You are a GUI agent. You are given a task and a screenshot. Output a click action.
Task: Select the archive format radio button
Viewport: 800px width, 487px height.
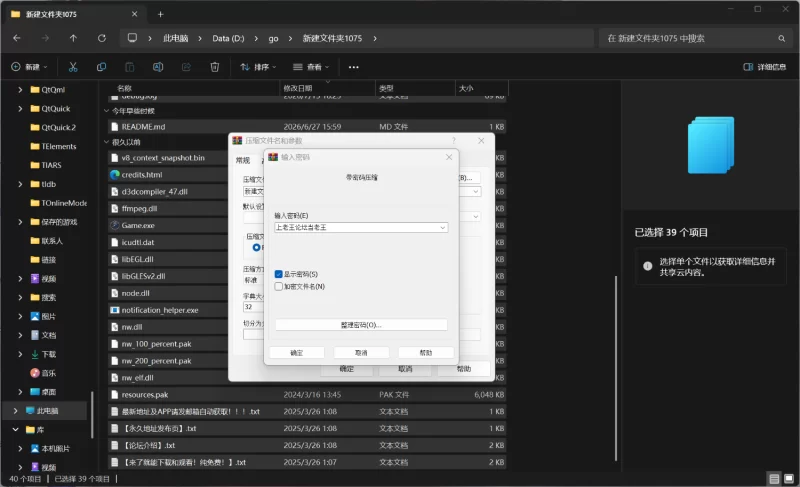[x=257, y=247]
